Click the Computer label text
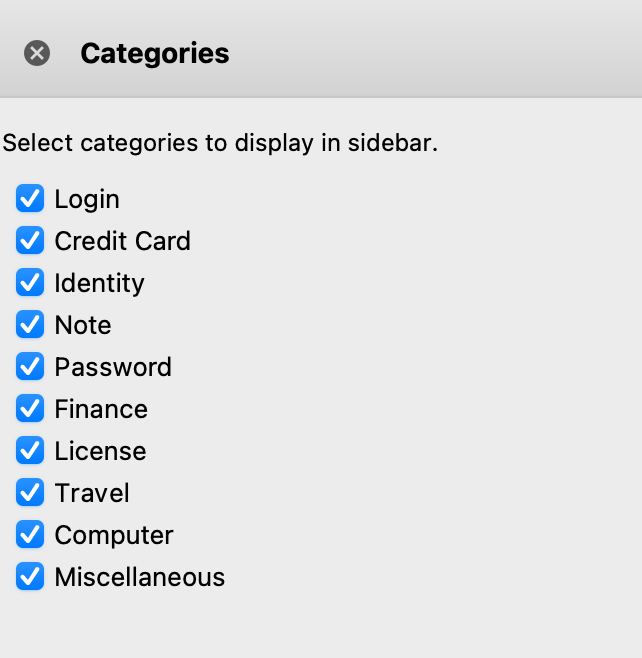Viewport: 642px width, 658px height. [x=114, y=536]
